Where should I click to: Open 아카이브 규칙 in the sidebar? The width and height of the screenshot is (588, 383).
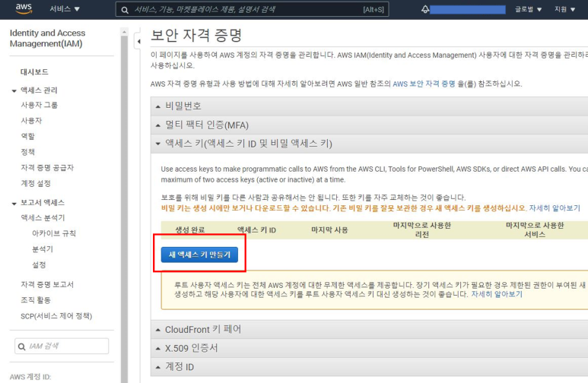pyautogui.click(x=54, y=233)
